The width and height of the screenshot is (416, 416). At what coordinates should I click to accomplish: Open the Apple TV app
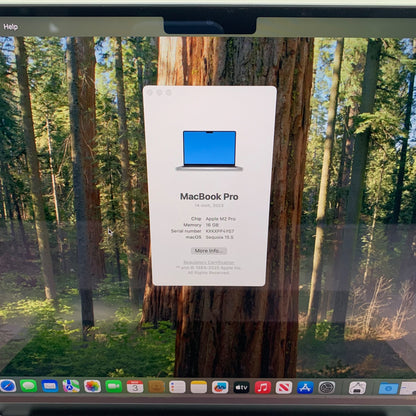(x=241, y=388)
